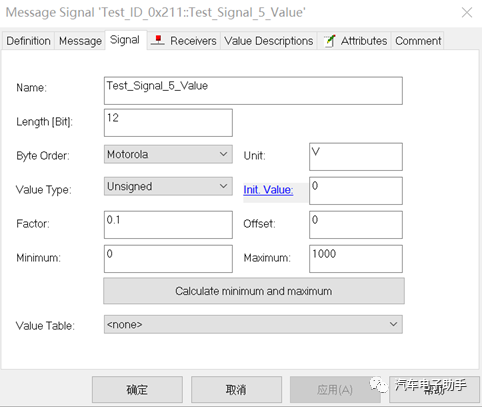Click the Attributes tab pencil icon
Viewport: 482px width, 407px height.
[x=329, y=41]
